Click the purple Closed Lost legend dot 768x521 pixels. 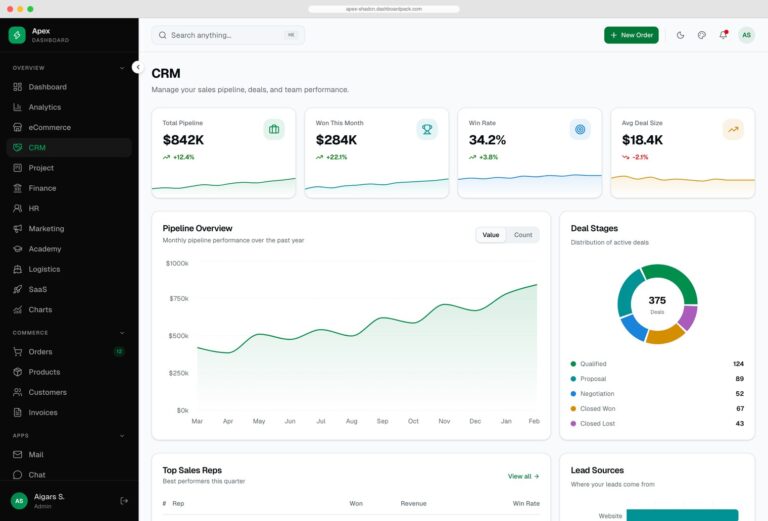click(x=573, y=424)
